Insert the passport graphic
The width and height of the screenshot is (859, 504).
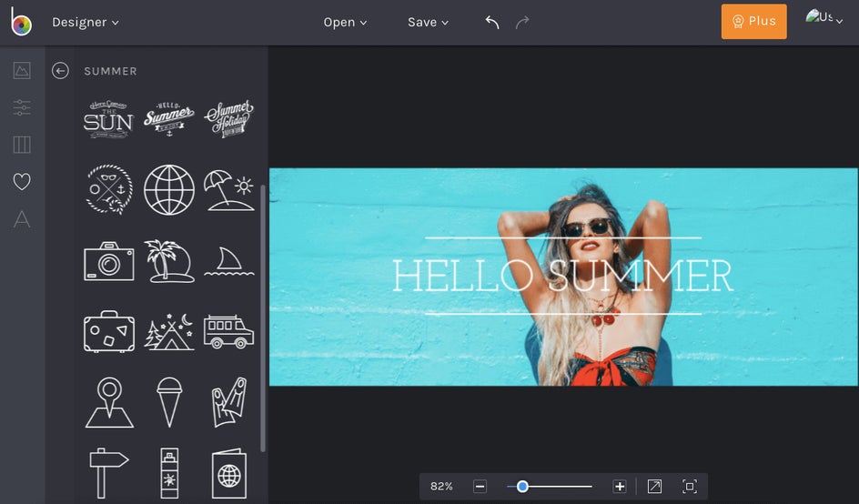click(x=229, y=474)
